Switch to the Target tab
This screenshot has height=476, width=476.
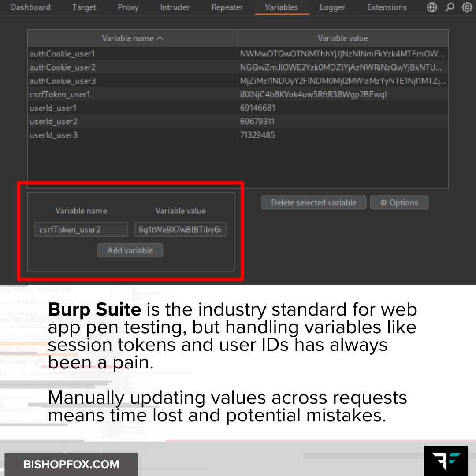[84, 7]
